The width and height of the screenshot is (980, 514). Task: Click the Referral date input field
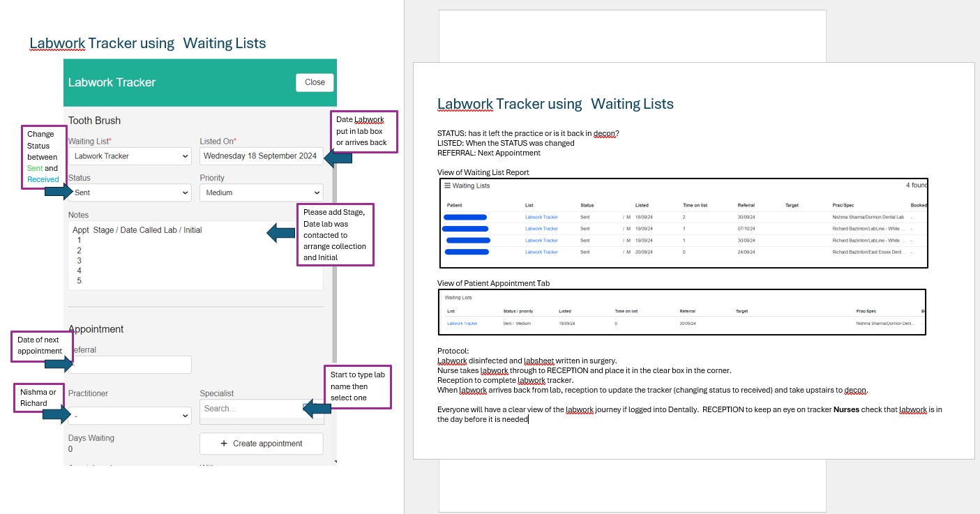pyautogui.click(x=130, y=365)
